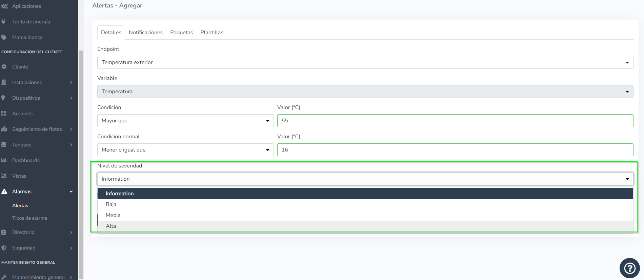Switch to the Notificaciones tab
The height and width of the screenshot is (280, 644).
click(146, 33)
